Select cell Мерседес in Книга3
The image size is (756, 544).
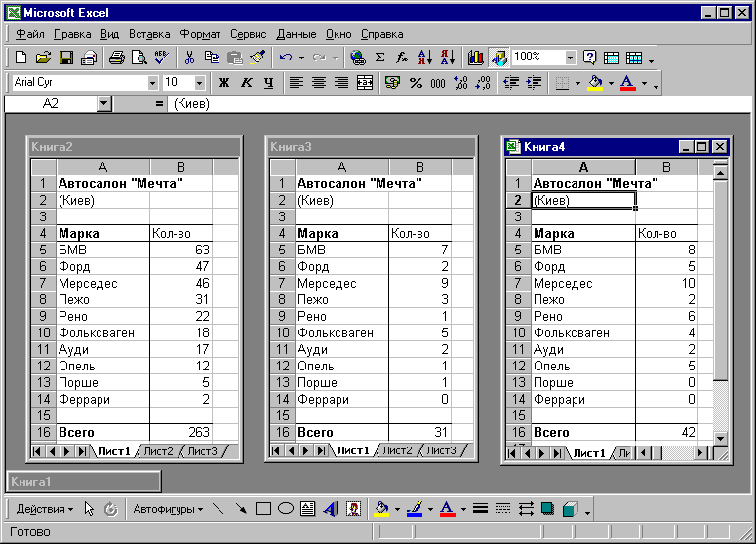pyautogui.click(x=341, y=283)
